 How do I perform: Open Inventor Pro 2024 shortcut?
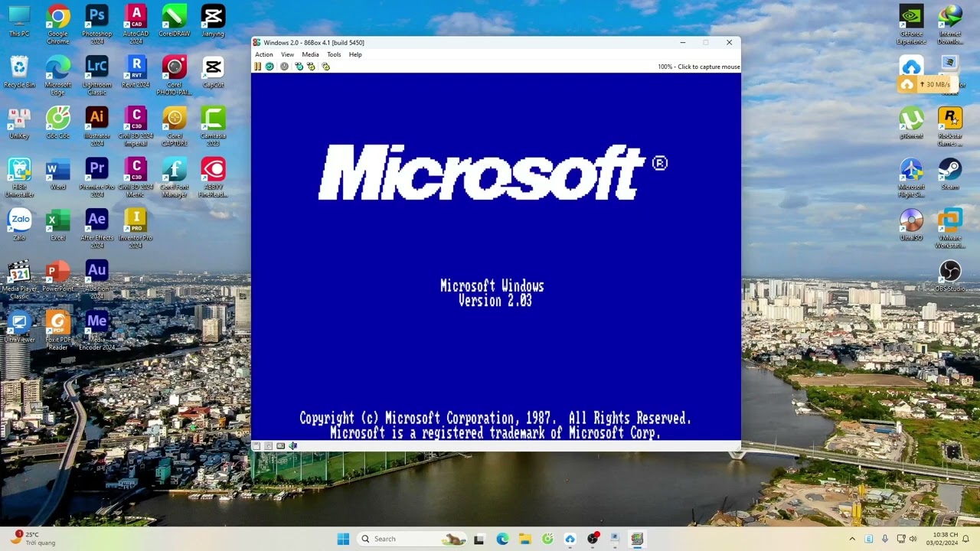click(x=136, y=228)
